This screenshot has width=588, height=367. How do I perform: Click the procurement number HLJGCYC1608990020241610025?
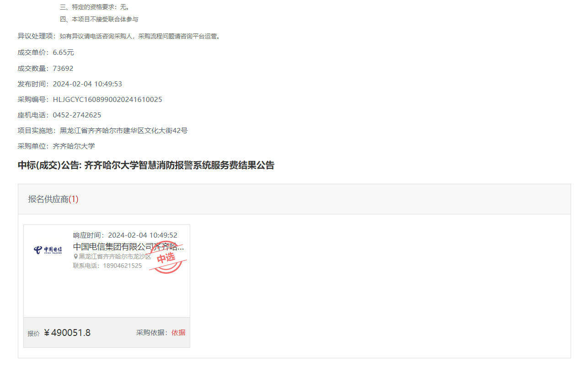107,100
